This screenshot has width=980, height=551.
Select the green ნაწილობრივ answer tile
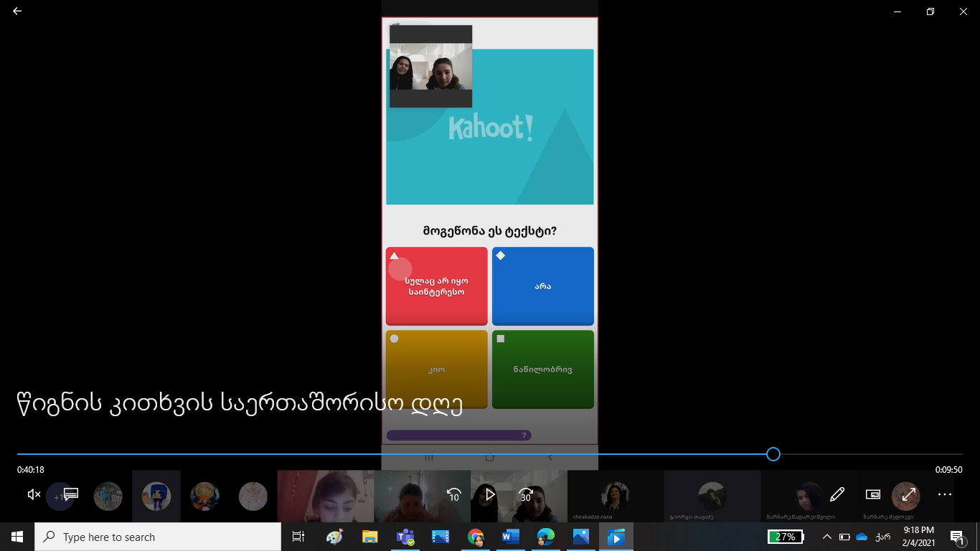click(x=543, y=369)
